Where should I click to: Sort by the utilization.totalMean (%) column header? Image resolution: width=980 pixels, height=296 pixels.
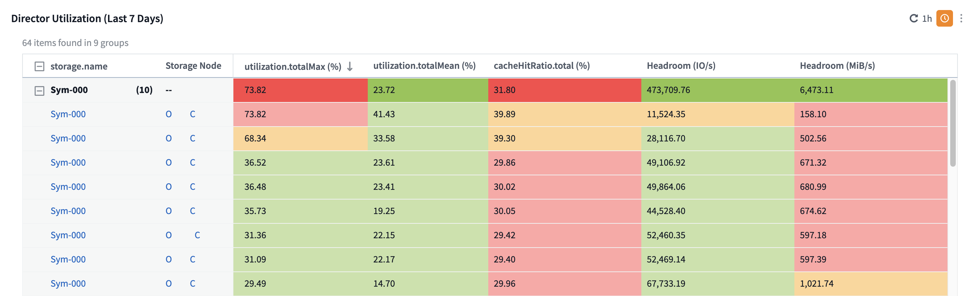pos(424,66)
